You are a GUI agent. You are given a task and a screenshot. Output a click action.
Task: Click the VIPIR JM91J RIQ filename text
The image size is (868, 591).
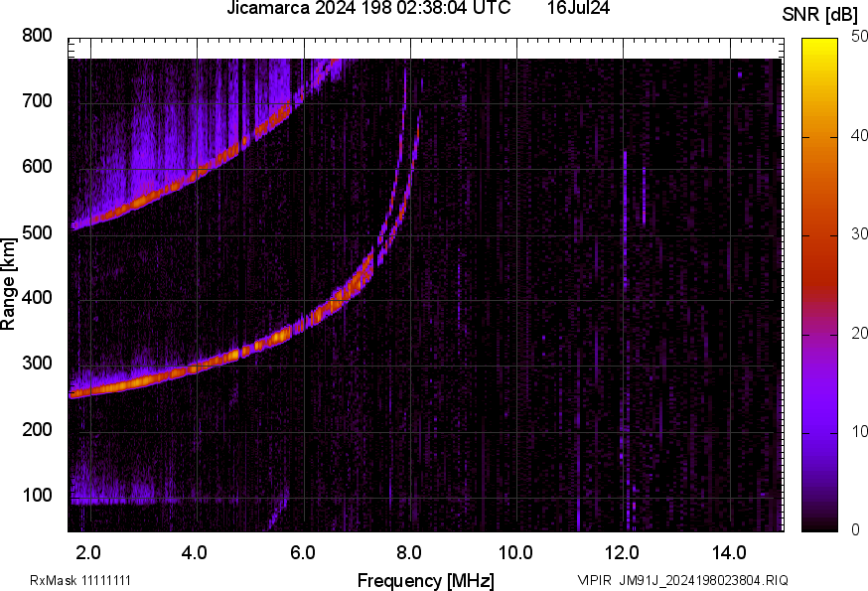tap(682, 580)
